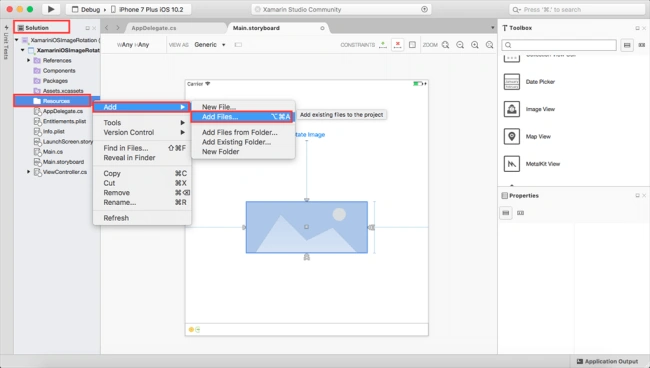Switch to the AppDelegate.cs tab
This screenshot has height=368, width=650.
pos(154,28)
